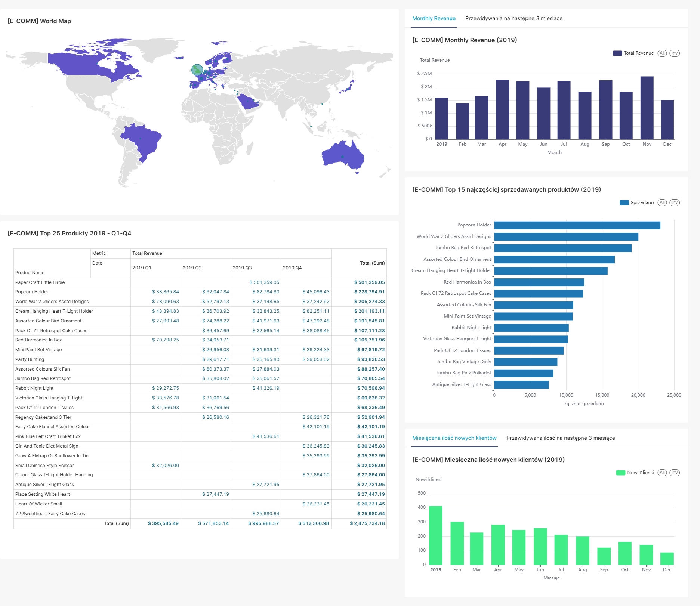Toggle Total Revenue legend series
Viewport: 700px width, 606px height.
point(633,53)
